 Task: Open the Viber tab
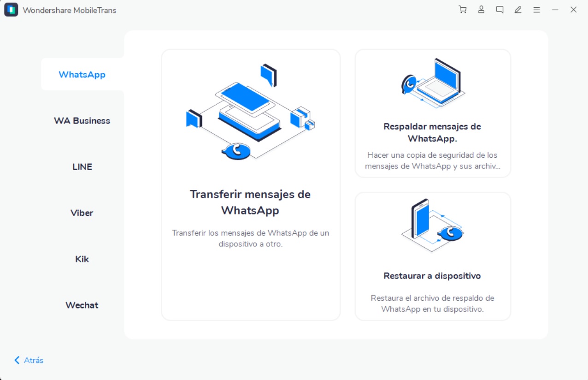click(x=82, y=213)
